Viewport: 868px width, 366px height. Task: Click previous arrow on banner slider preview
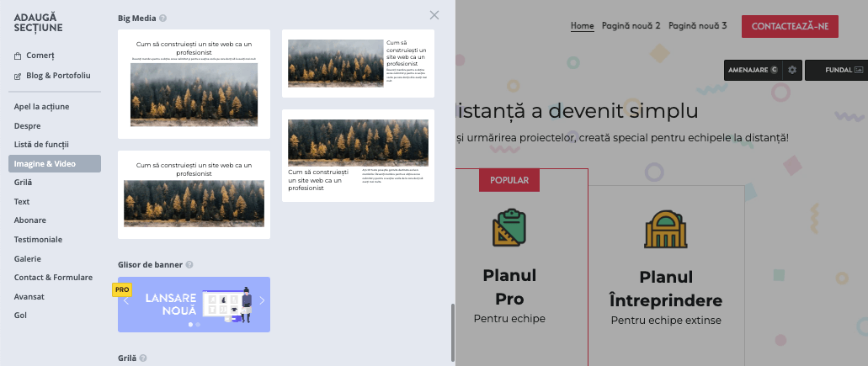click(x=126, y=300)
